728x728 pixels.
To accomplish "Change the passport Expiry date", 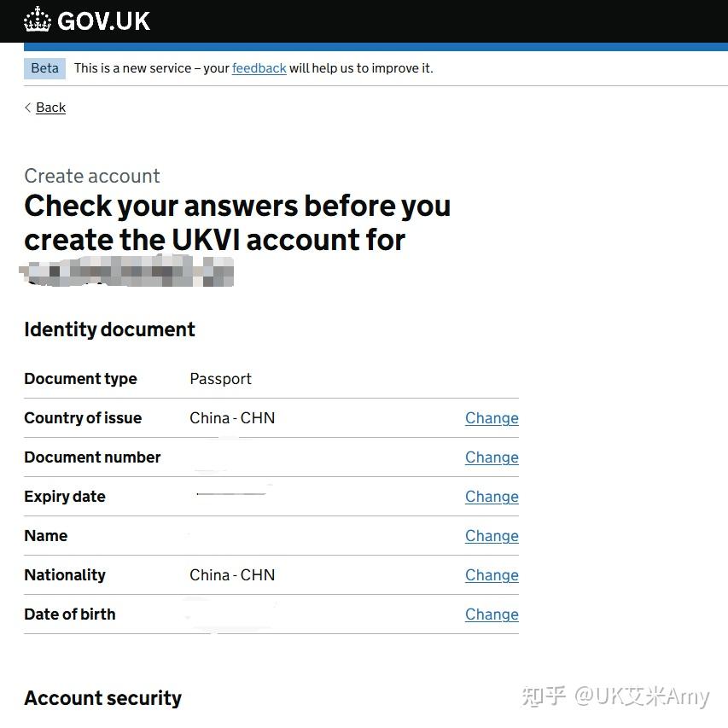I will pos(492,497).
